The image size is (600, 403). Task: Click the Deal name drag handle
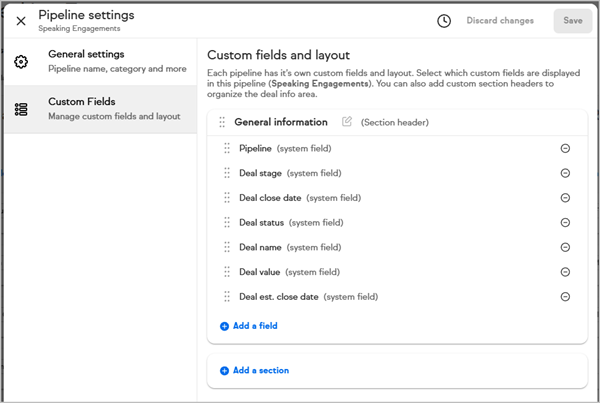[x=227, y=247]
